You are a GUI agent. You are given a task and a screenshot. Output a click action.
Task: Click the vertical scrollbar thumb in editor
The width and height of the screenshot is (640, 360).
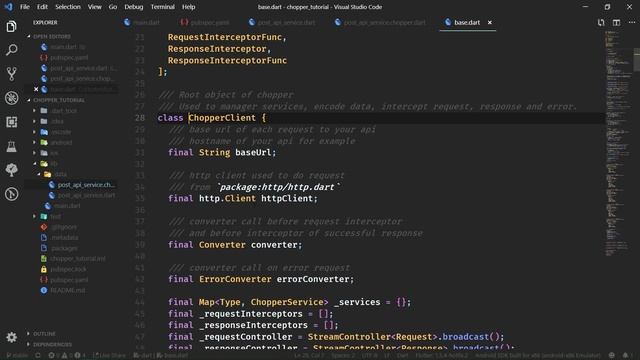pyautogui.click(x=637, y=60)
